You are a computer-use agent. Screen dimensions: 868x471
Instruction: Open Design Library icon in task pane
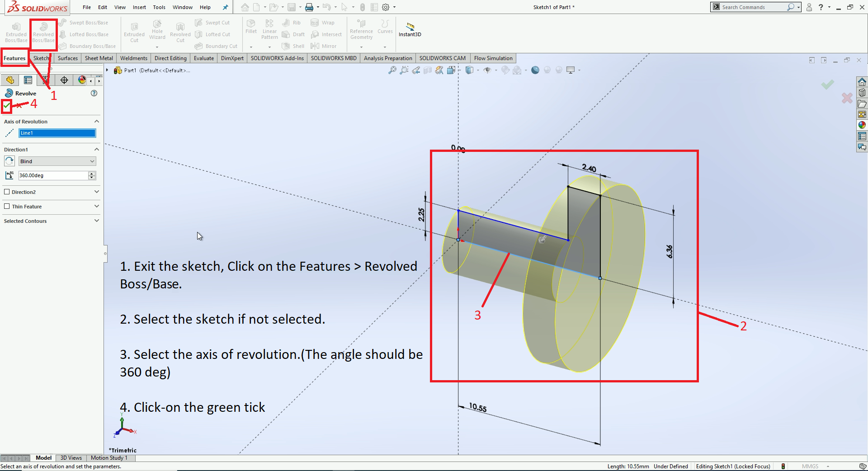(862, 93)
